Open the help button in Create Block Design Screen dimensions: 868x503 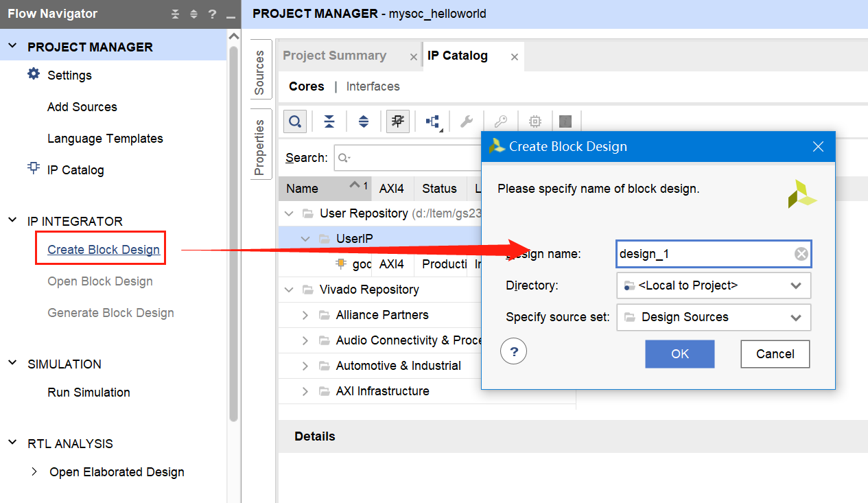(513, 353)
